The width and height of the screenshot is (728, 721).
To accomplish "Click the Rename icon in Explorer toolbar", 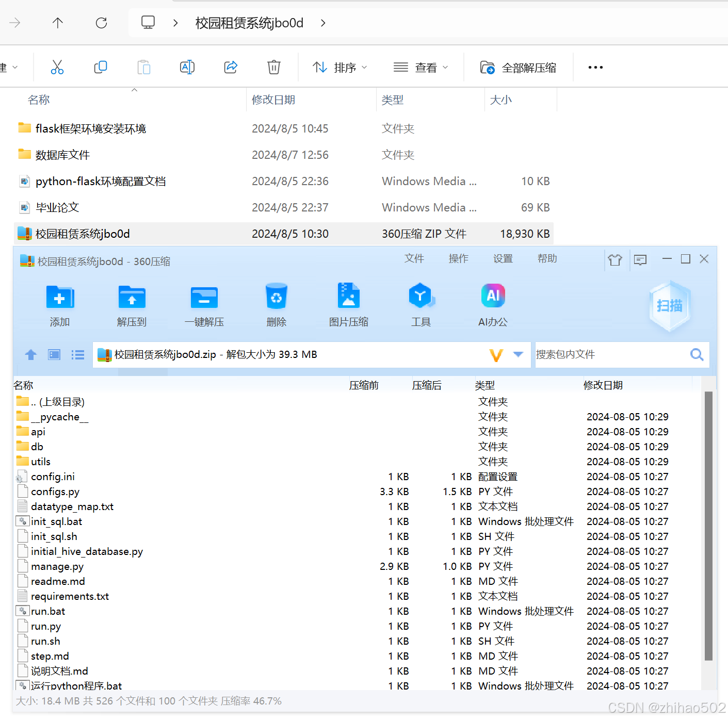I will (187, 67).
